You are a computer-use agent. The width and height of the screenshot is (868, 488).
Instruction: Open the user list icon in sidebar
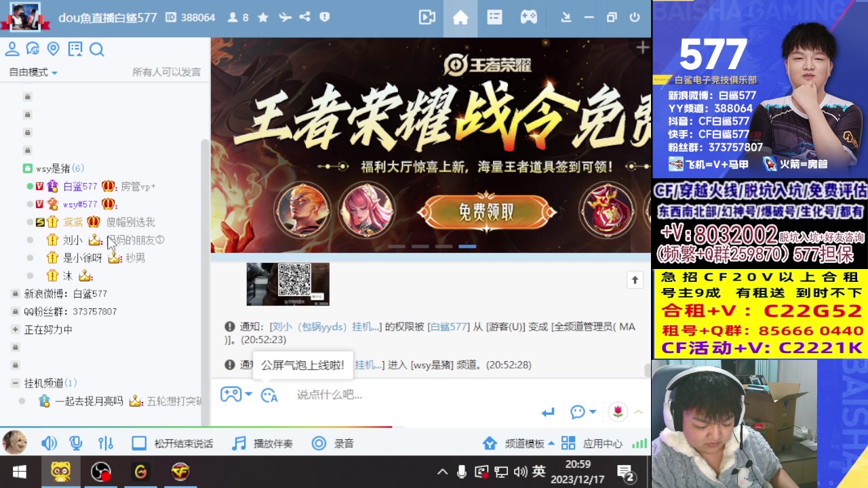point(12,49)
